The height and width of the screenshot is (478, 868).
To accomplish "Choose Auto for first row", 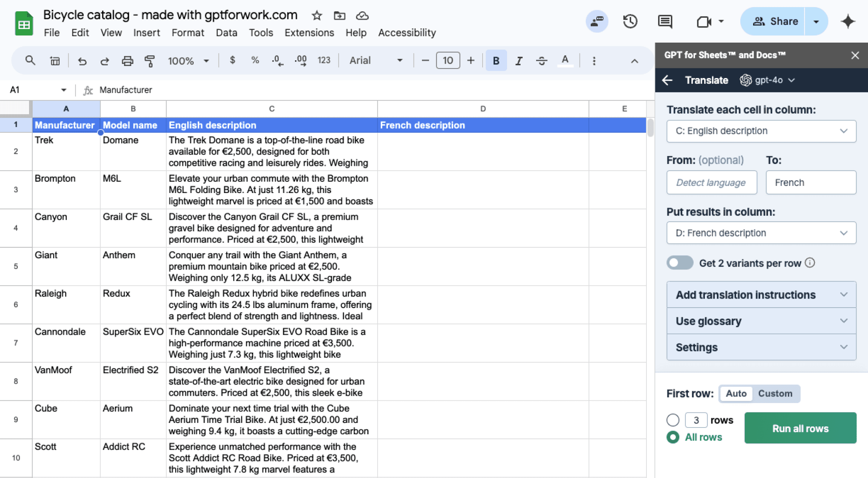I will (736, 394).
